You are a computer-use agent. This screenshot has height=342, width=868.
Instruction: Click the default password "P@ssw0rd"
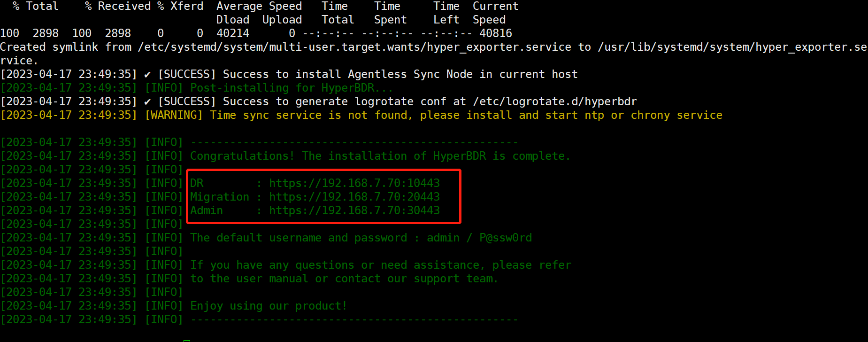click(x=506, y=238)
